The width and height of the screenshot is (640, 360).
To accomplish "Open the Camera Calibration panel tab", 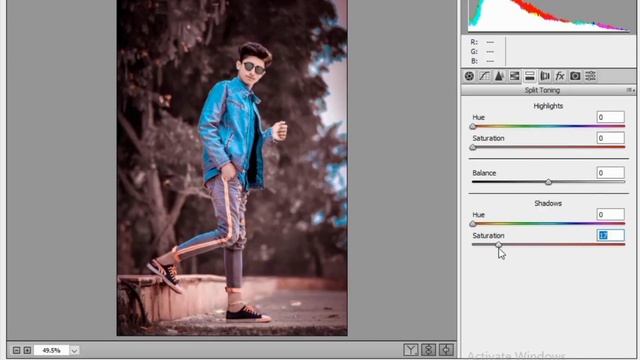I will tap(575, 76).
